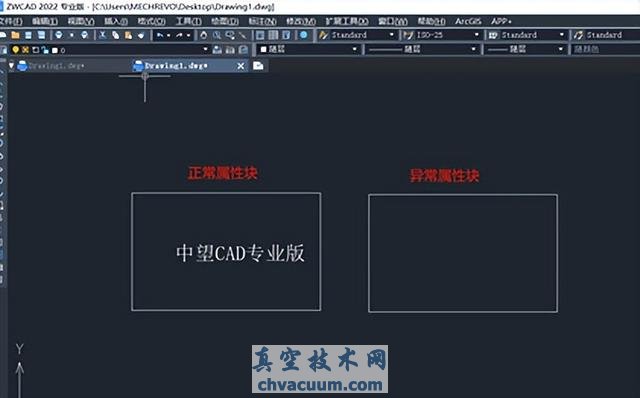Click the blue Help globe icon
This screenshot has width=640, height=398.
coord(304,35)
